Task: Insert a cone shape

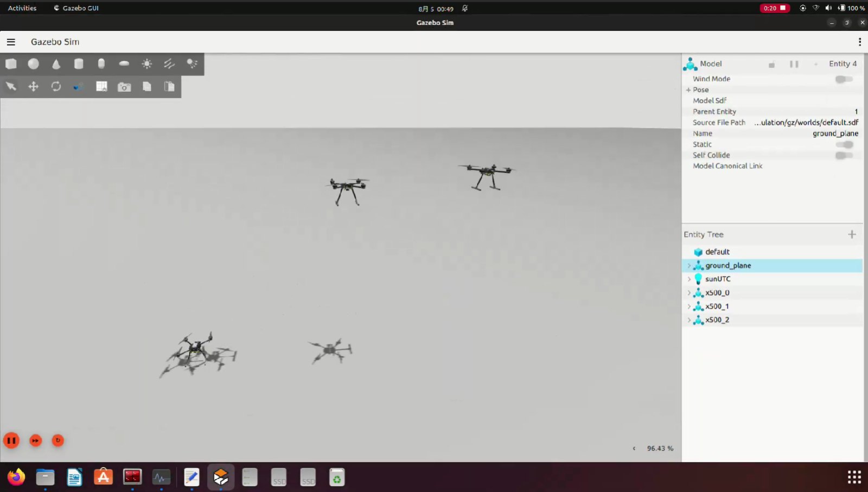Action: (56, 64)
